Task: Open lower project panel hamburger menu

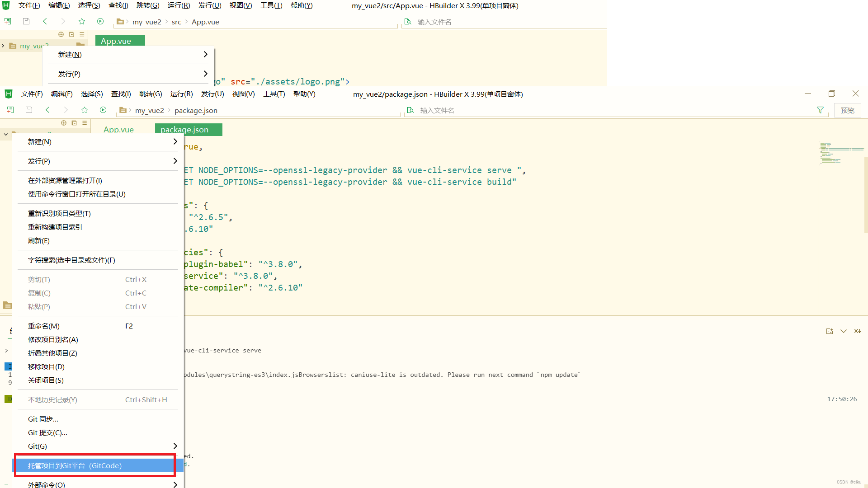Action: [85, 123]
